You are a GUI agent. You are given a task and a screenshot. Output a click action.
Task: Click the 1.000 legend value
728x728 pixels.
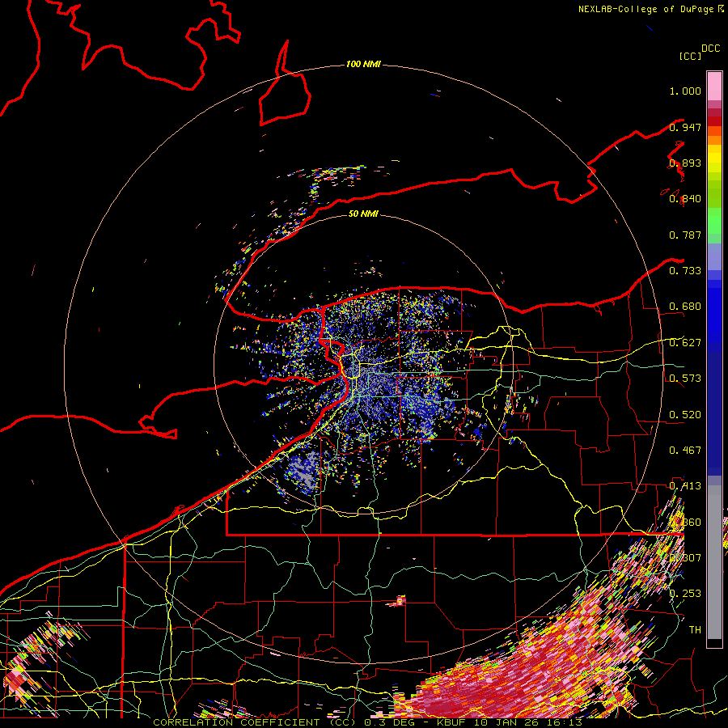(x=685, y=91)
